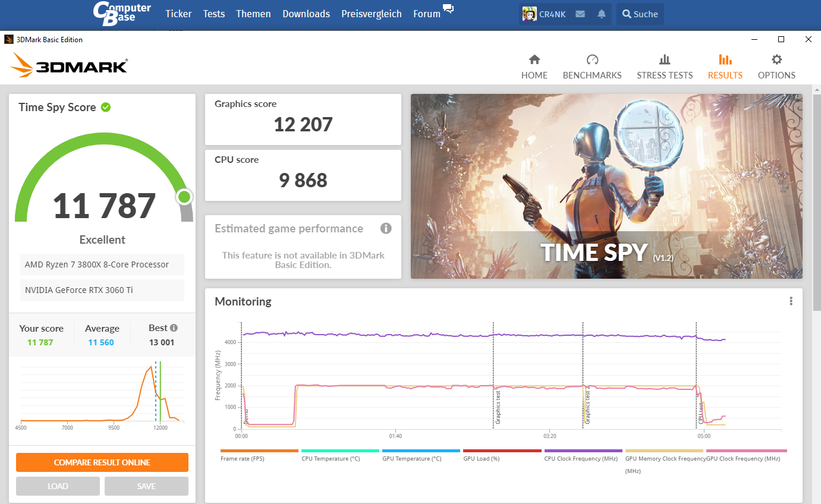Open Tests in ComputerBase navigation

point(214,14)
